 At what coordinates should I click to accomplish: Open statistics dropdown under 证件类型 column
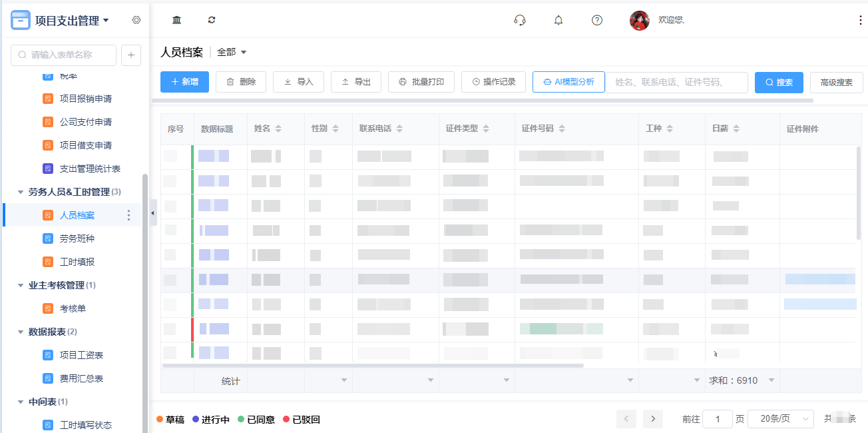click(x=507, y=380)
